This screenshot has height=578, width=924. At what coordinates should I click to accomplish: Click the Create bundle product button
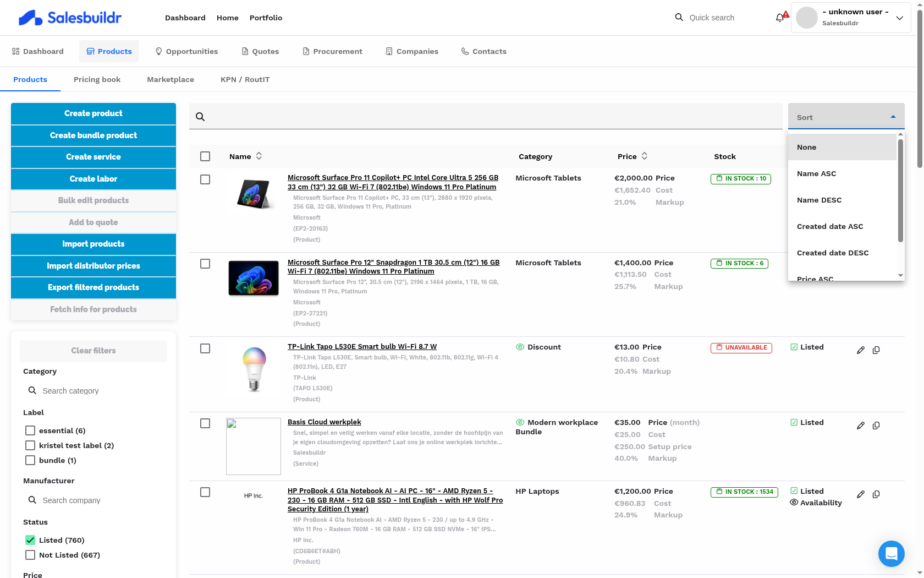tap(94, 135)
